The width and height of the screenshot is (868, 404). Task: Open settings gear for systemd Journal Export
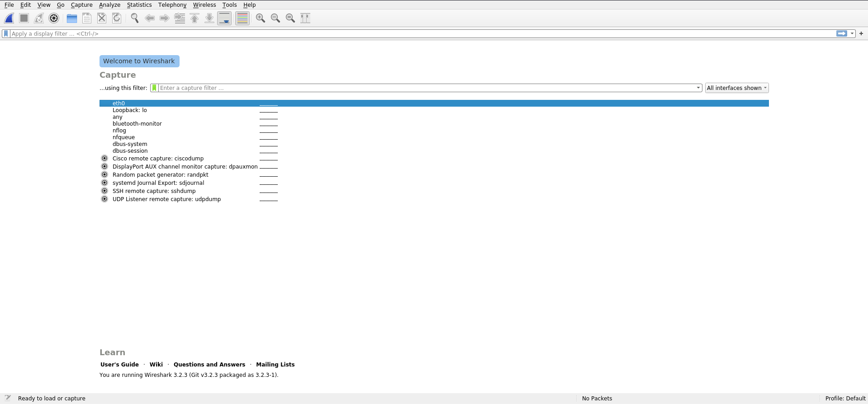(x=104, y=183)
